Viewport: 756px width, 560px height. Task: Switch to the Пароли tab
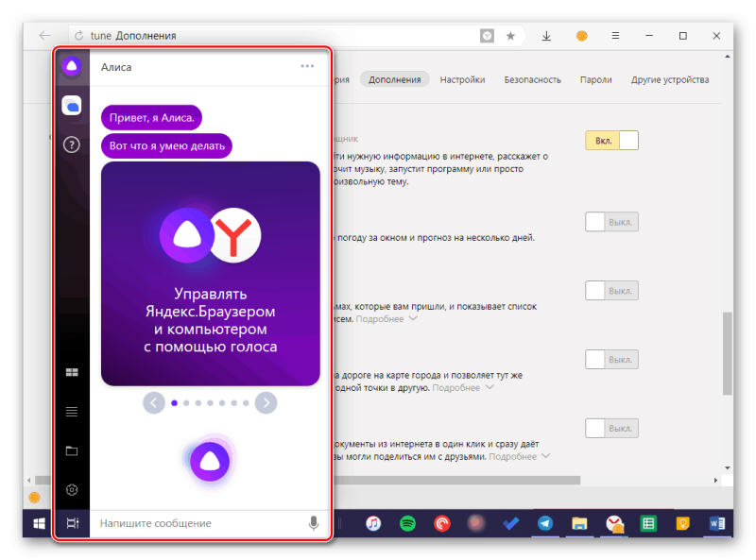pyautogui.click(x=596, y=79)
